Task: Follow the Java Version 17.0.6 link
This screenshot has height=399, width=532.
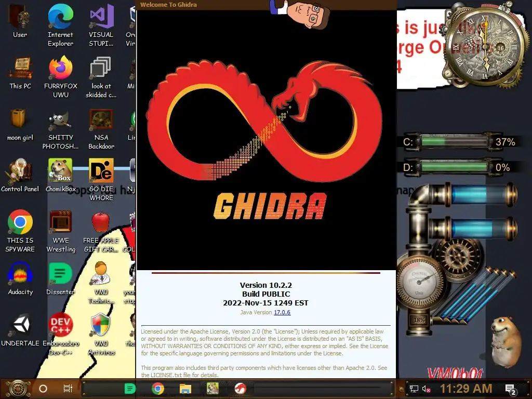Action: click(282, 312)
